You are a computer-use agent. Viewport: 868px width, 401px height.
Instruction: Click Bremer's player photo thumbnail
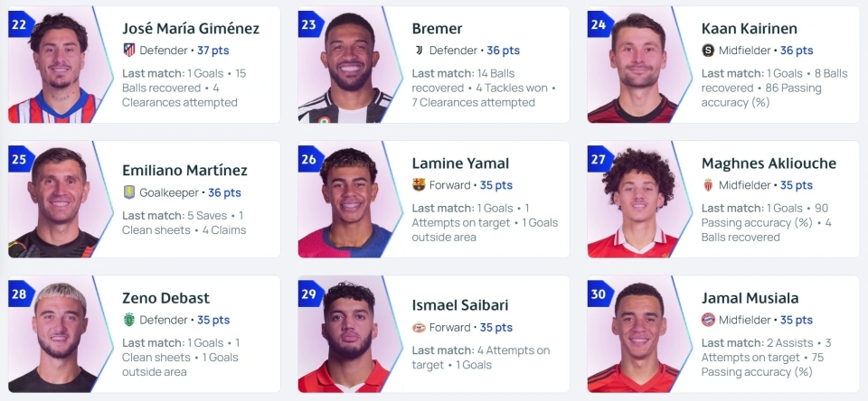click(347, 65)
